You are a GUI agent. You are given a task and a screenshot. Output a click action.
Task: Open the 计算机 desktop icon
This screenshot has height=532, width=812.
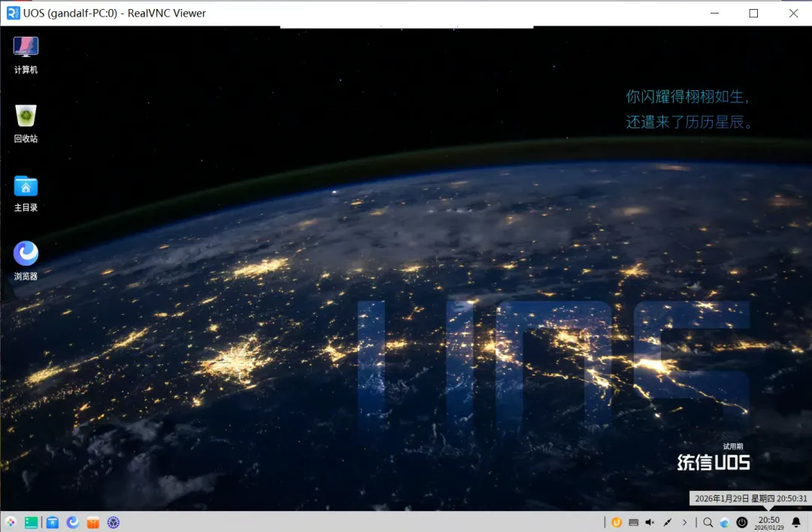pyautogui.click(x=26, y=55)
